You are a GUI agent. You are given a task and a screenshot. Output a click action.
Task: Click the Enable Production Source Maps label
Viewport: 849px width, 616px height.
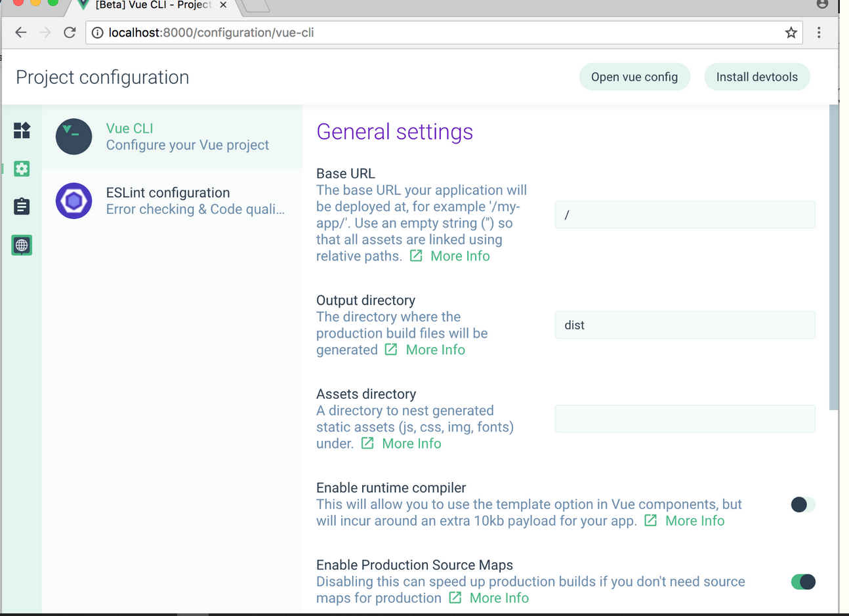pyautogui.click(x=415, y=565)
